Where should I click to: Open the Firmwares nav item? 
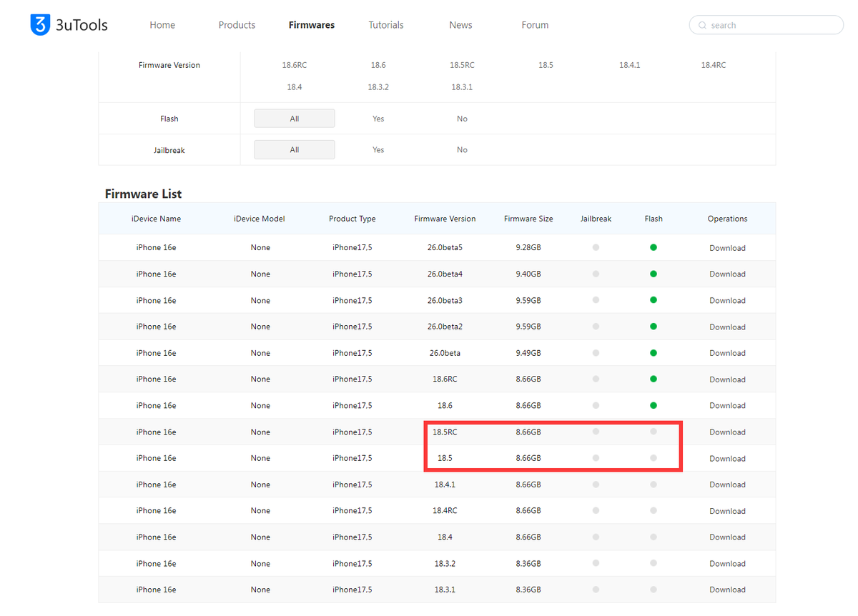[x=312, y=25]
